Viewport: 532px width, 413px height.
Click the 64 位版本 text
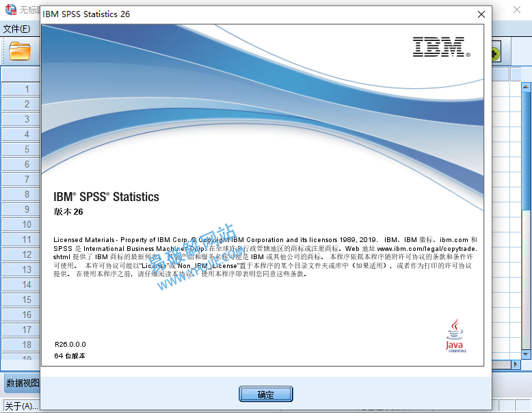(x=70, y=356)
